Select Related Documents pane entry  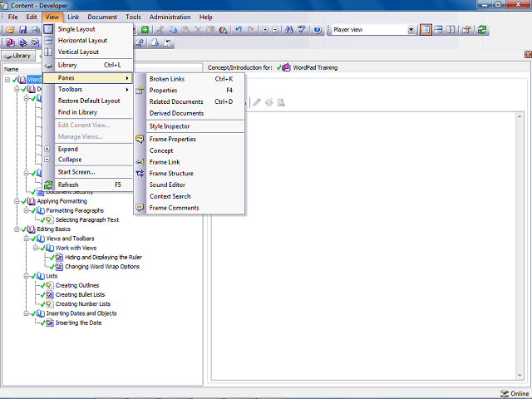click(x=190, y=101)
